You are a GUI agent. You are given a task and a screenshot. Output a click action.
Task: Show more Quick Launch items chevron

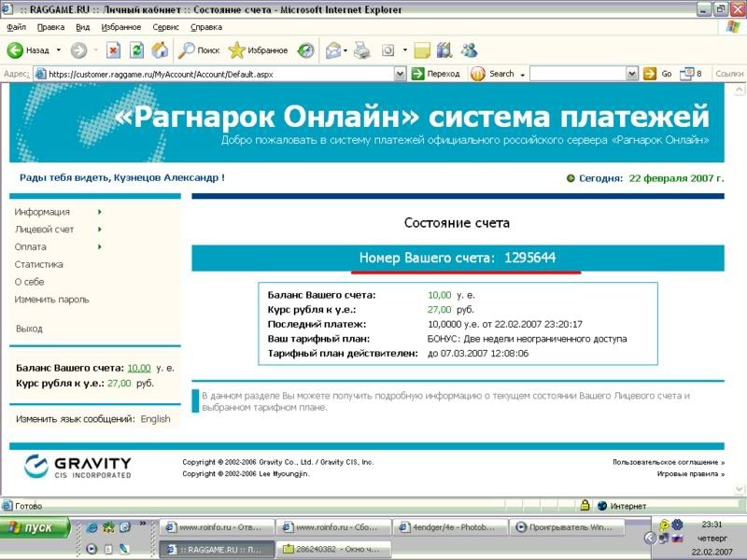[143, 524]
